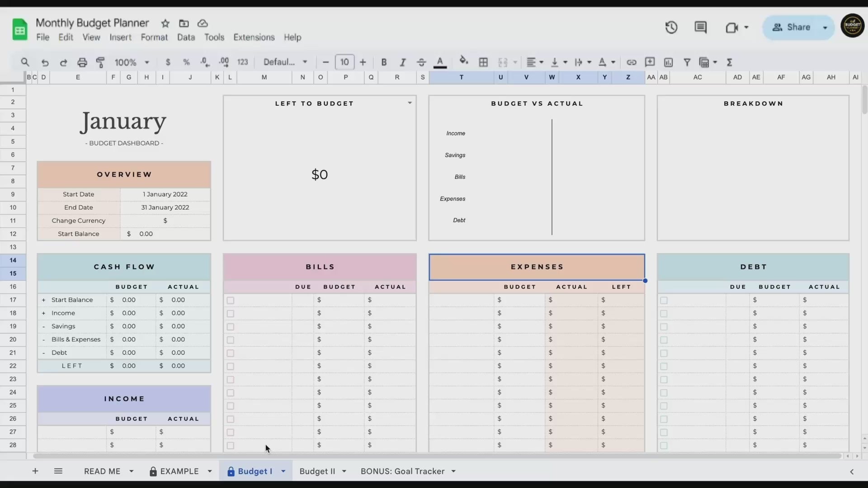
Task: Open the fill color bucket tool
Action: 463,61
